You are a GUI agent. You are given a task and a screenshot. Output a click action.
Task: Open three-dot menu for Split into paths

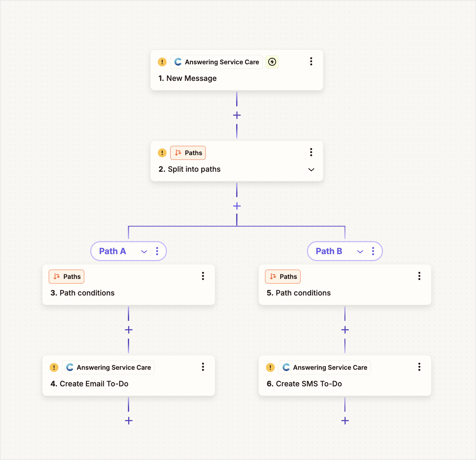pyautogui.click(x=311, y=152)
